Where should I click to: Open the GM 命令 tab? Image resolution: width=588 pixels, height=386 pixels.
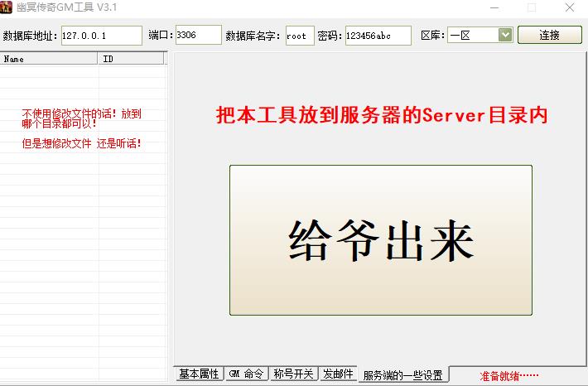246,374
